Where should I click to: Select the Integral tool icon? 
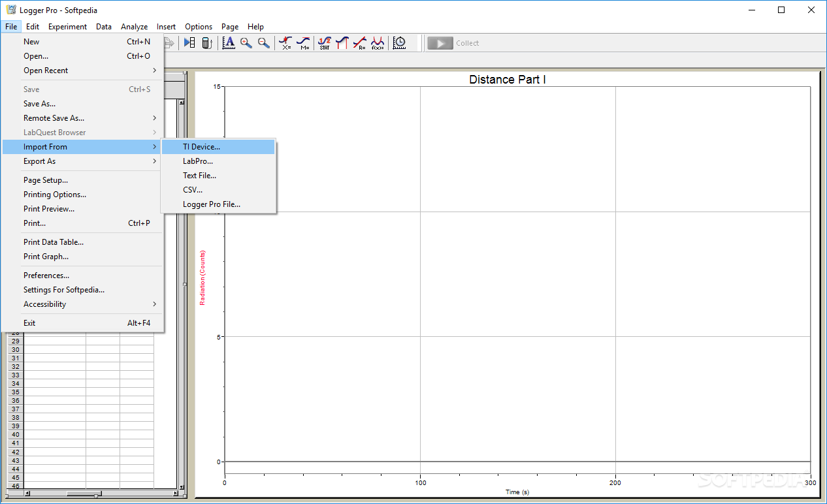tap(342, 43)
